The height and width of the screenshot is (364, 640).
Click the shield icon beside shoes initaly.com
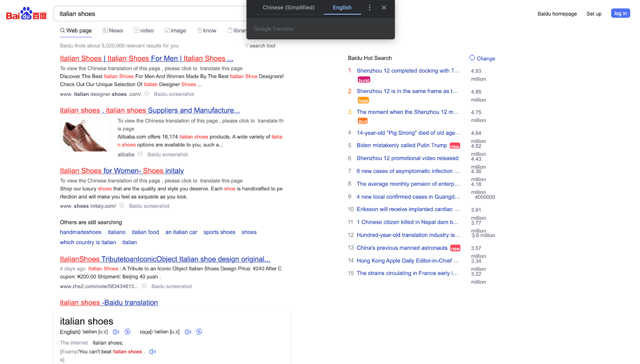(122, 206)
